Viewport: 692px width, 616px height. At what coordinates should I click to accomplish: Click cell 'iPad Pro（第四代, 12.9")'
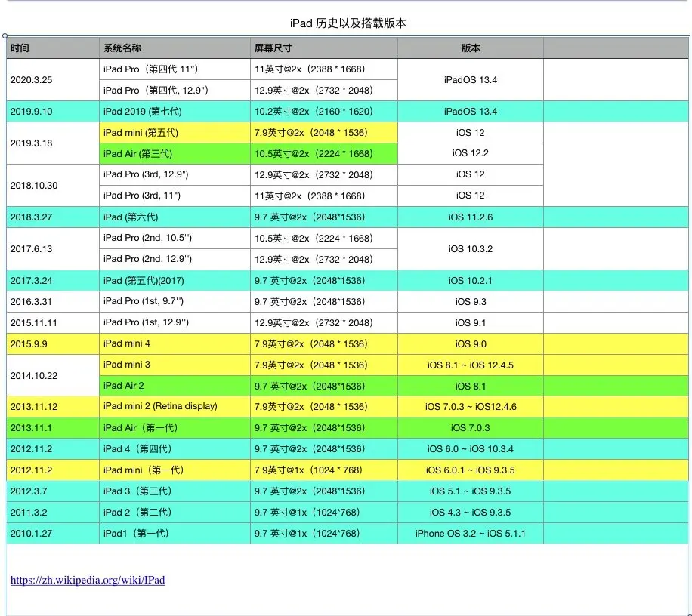click(x=175, y=91)
